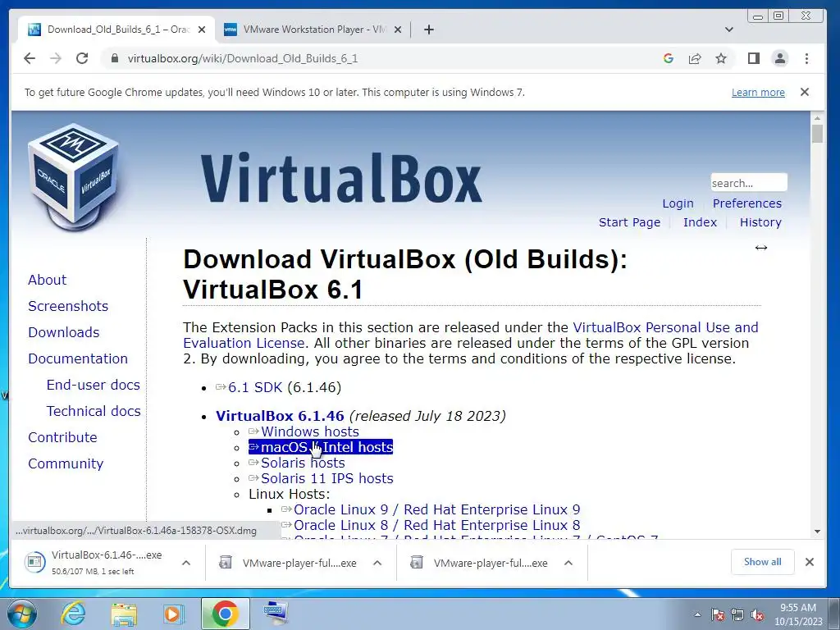This screenshot has height=630, width=840.
Task: Click the first VMware-player-ful exe download
Action: click(x=290, y=563)
